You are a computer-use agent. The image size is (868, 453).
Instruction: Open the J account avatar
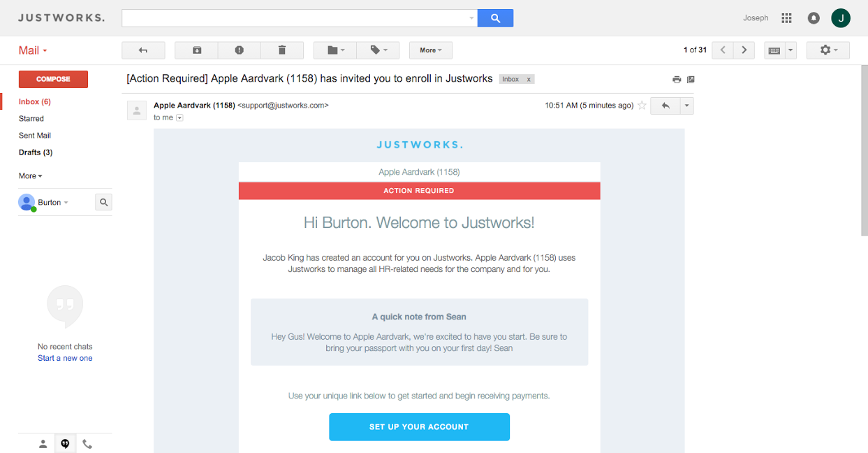[841, 18]
